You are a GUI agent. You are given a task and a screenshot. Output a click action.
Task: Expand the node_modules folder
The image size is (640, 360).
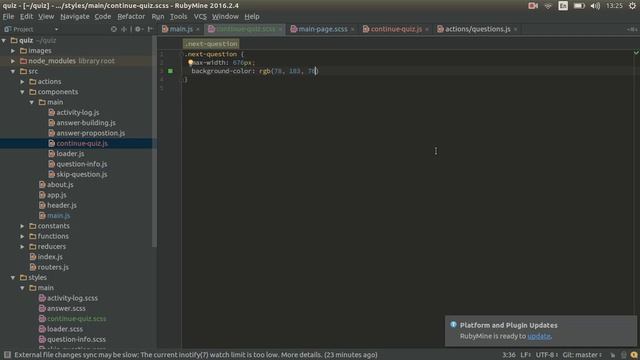13,61
